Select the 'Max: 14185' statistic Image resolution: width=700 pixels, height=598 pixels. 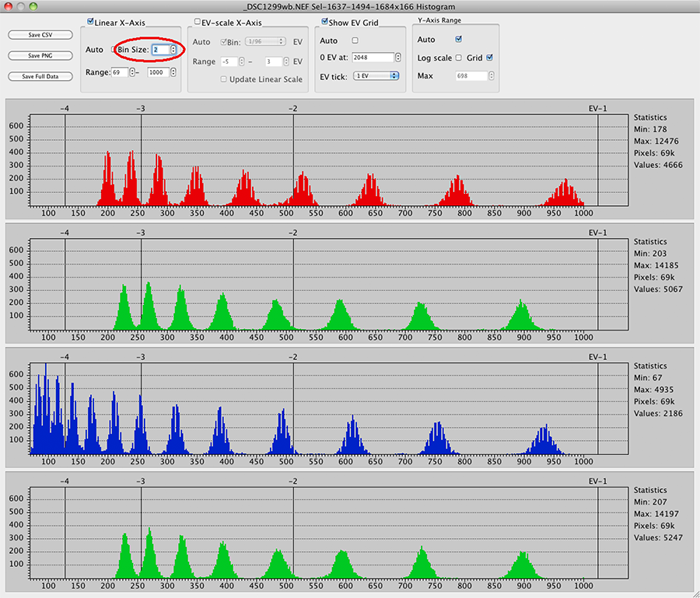[656, 265]
